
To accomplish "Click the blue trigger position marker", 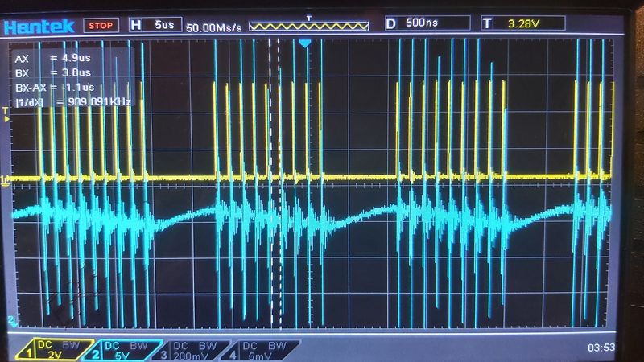I will (x=304, y=43).
